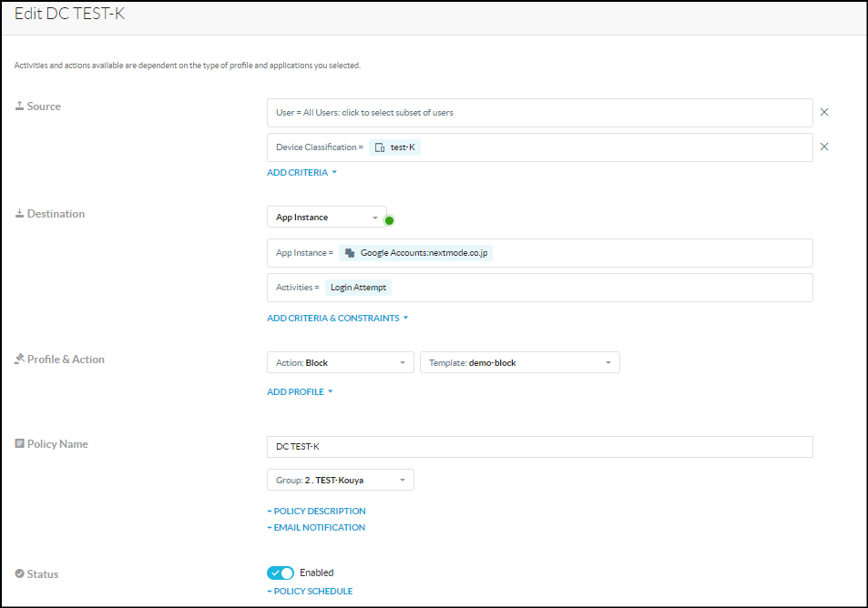Click the Status checkmark icon
Viewport: 868px width, 608px height.
[19, 574]
